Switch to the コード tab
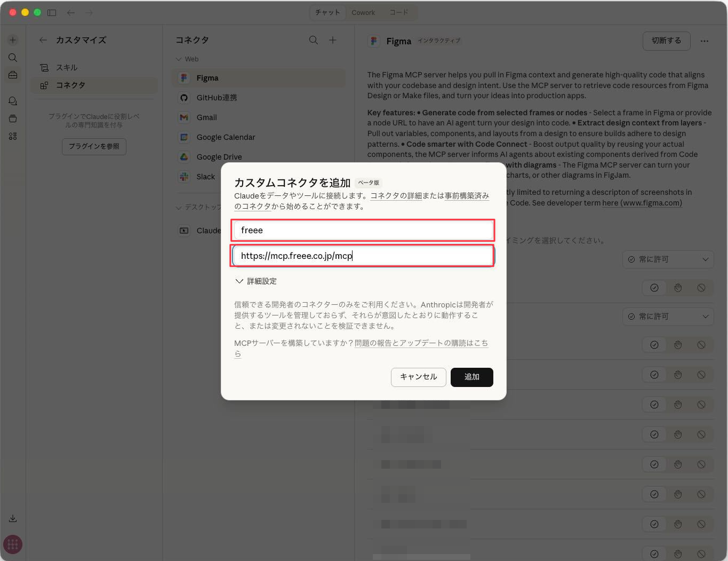The width and height of the screenshot is (728, 561). click(399, 12)
